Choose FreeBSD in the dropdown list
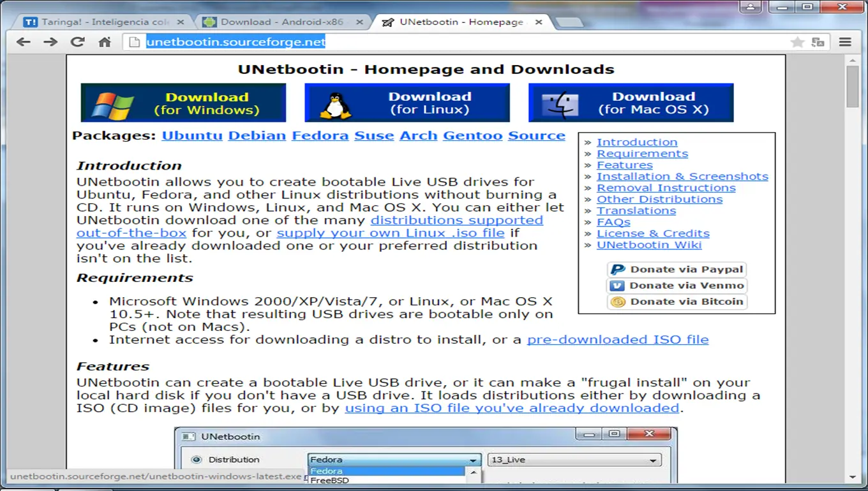Viewport: 868px width, 491px height. [329, 480]
